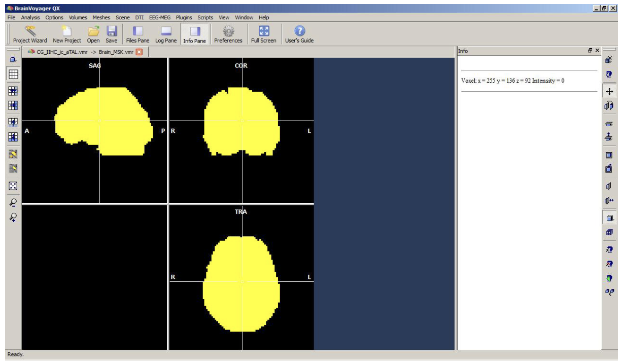Image resolution: width=623 pixels, height=364 pixels.
Task: Zoom in with the magnifier plus icon
Action: tap(13, 217)
